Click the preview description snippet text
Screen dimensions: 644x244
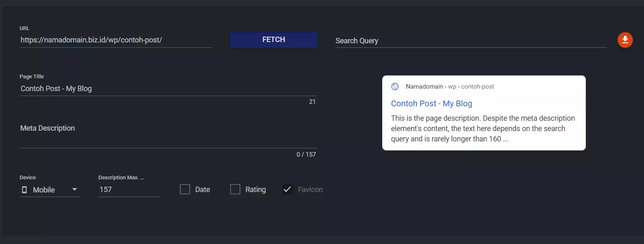tap(483, 129)
